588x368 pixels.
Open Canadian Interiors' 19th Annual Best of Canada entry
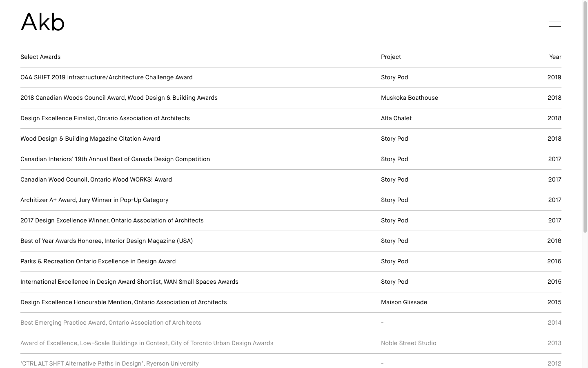coord(115,159)
